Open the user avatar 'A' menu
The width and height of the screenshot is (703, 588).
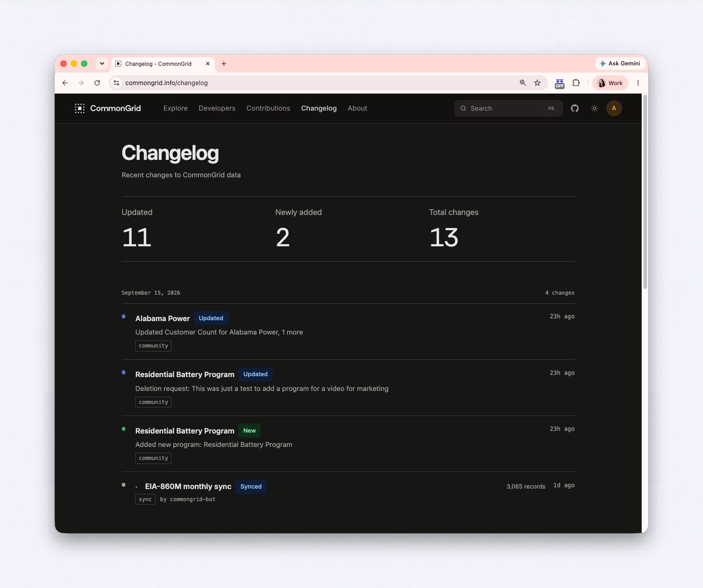pos(614,108)
